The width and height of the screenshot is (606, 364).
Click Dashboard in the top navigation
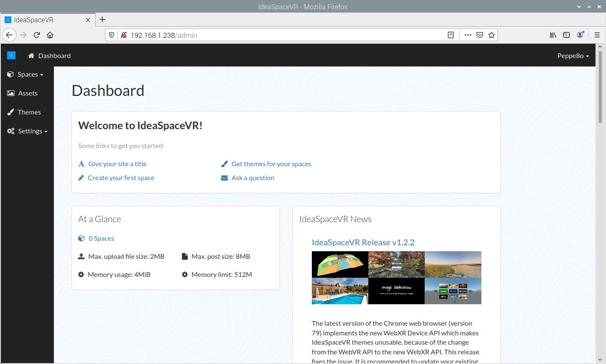[x=54, y=56]
